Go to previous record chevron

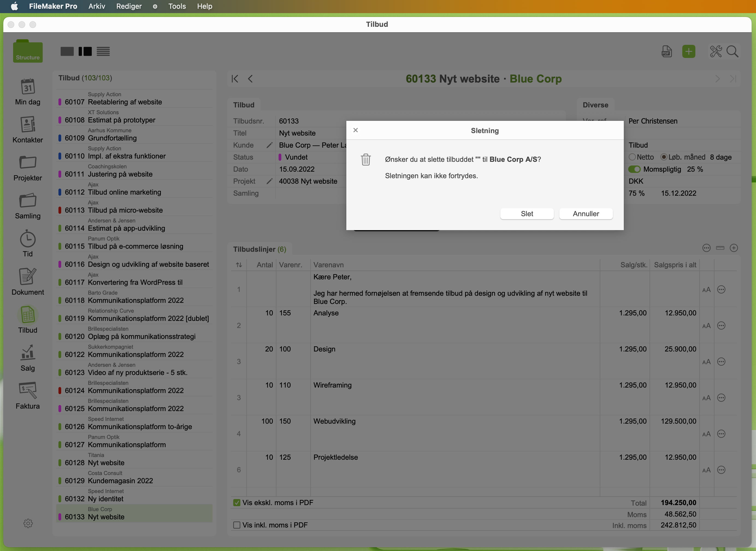click(250, 79)
